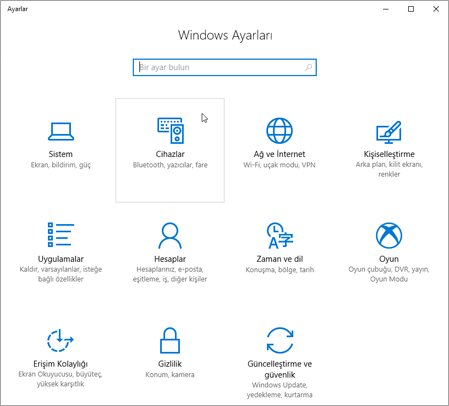The image size is (449, 406).
Task: Open the Zaman ve dil icon
Action: click(280, 235)
